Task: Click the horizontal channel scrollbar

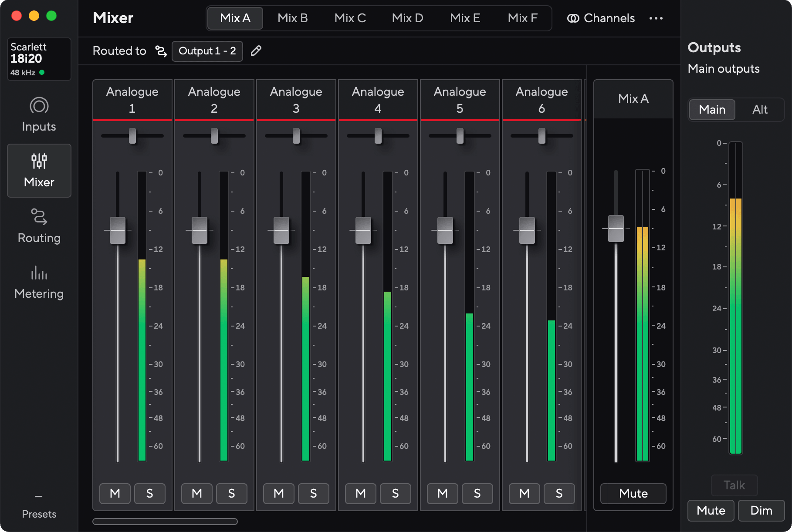Action: (x=165, y=522)
